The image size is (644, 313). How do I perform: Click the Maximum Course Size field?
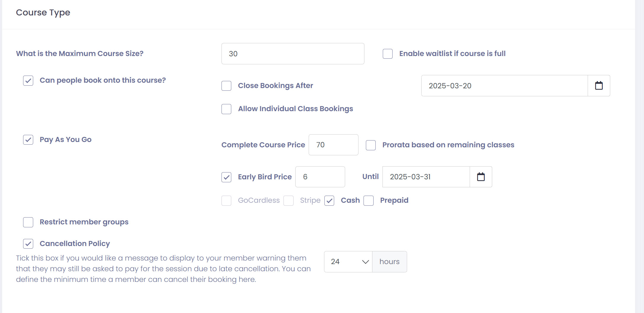pos(293,54)
